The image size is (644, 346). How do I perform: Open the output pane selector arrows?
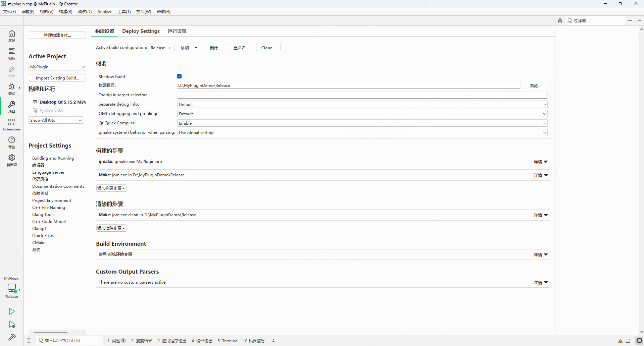274,341
